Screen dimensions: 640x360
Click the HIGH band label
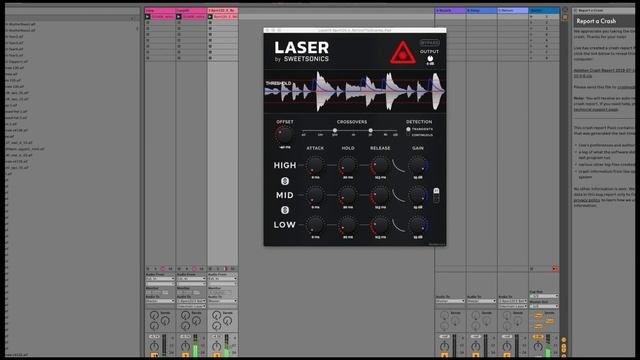(x=285, y=165)
